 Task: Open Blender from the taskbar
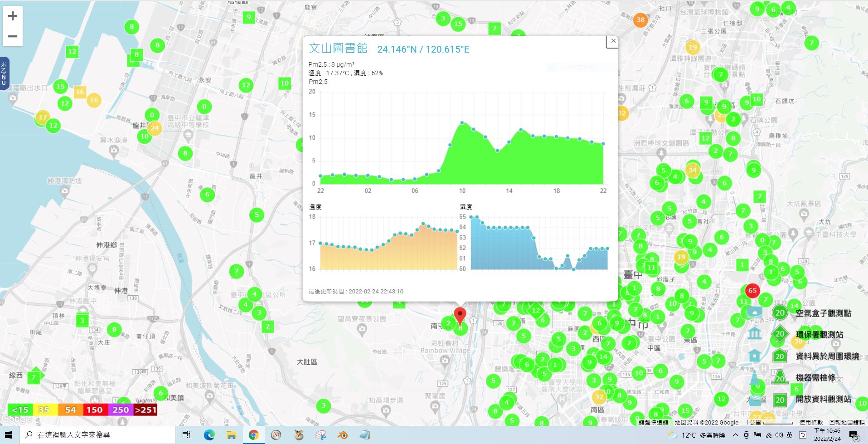343,435
